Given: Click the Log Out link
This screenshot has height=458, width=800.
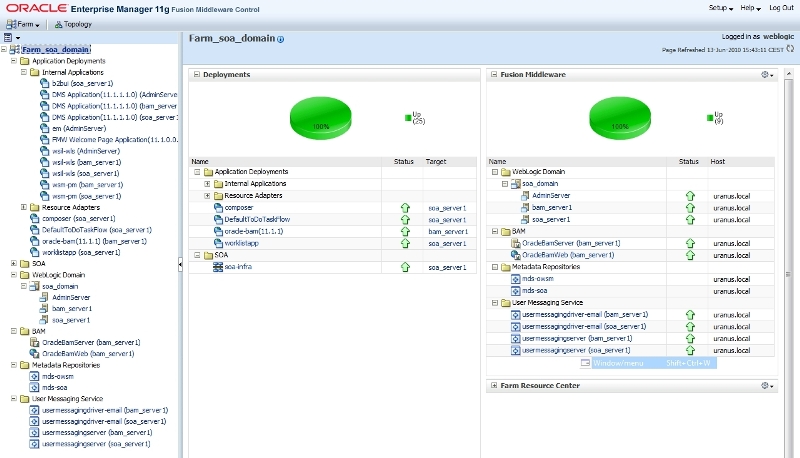Looking at the screenshot, I should [x=781, y=8].
